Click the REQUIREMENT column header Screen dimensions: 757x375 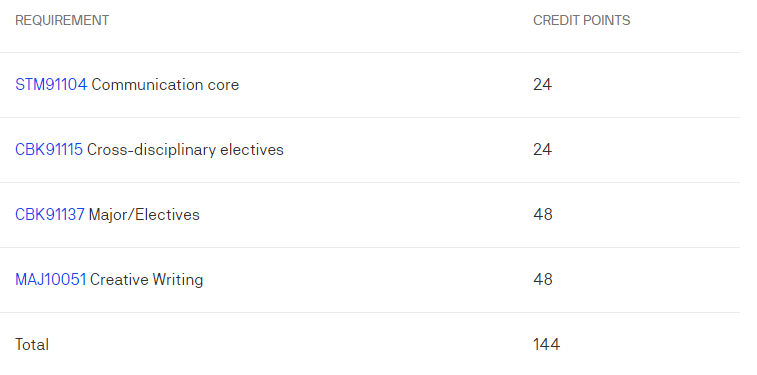(x=62, y=20)
